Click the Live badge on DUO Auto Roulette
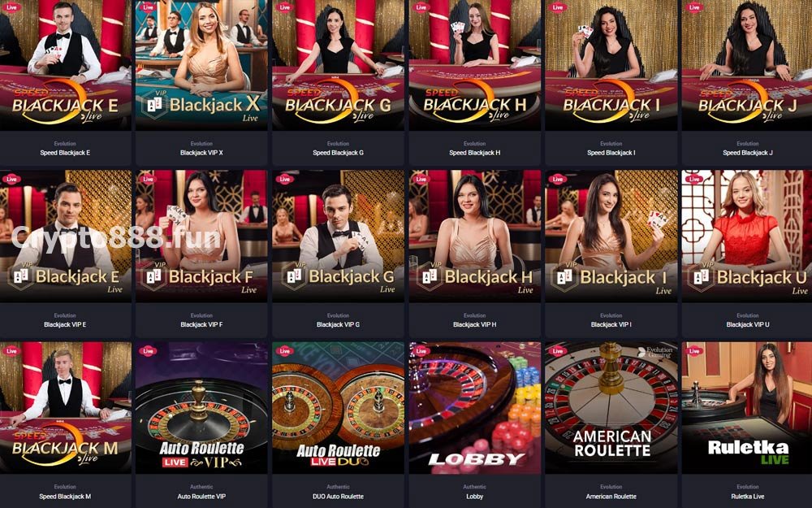812x508 pixels. (284, 351)
